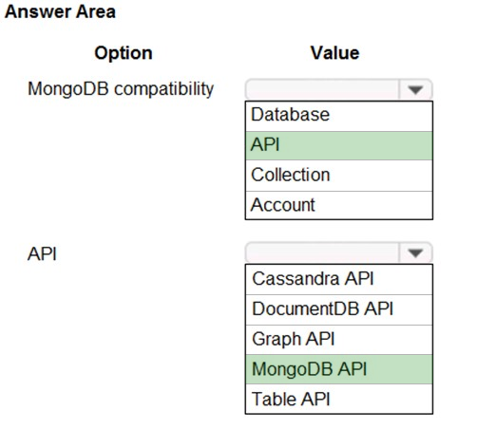Viewport: 477px width, 448px height.
Task: Click the Answer Area heading
Action: tap(60, 12)
